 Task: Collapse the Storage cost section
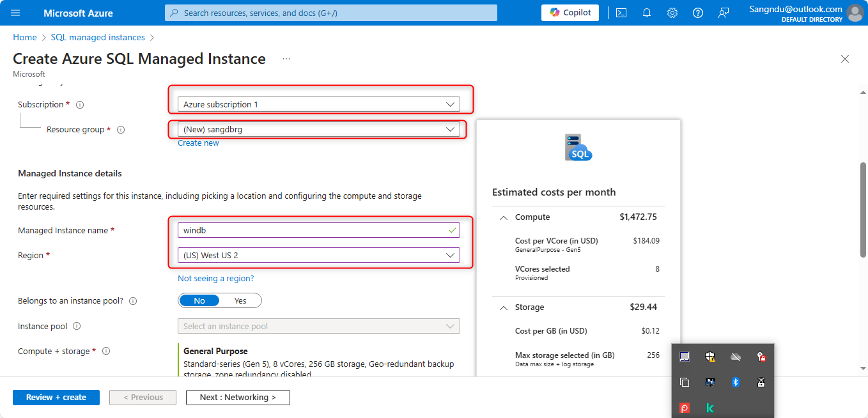coord(504,308)
